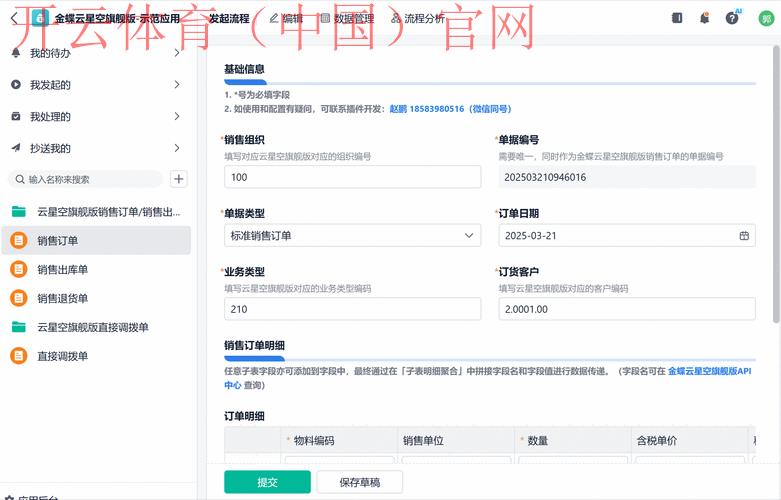Open the 金蝶云星空旗舰版 app icon
Viewport: 781px width, 500px height.
pos(40,18)
